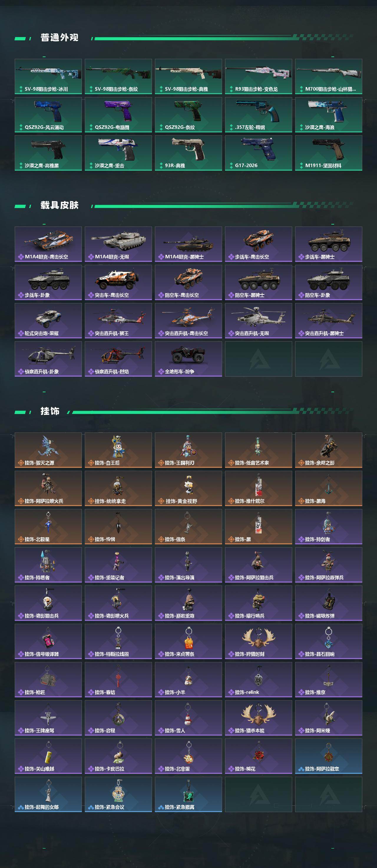Click the 挂饰-紧急撤离 charm card

coord(188,794)
